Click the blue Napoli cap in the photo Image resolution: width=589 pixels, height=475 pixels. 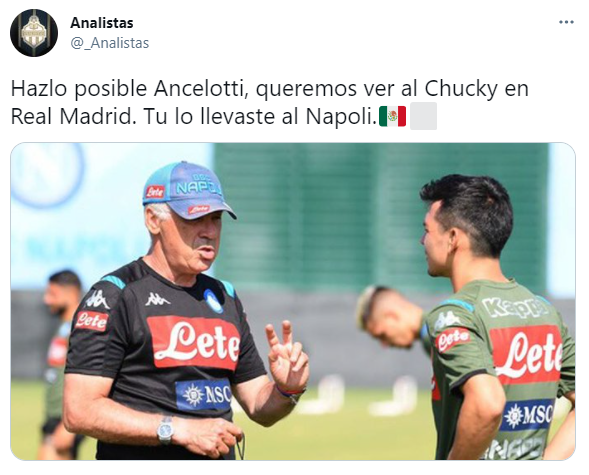[x=187, y=190]
